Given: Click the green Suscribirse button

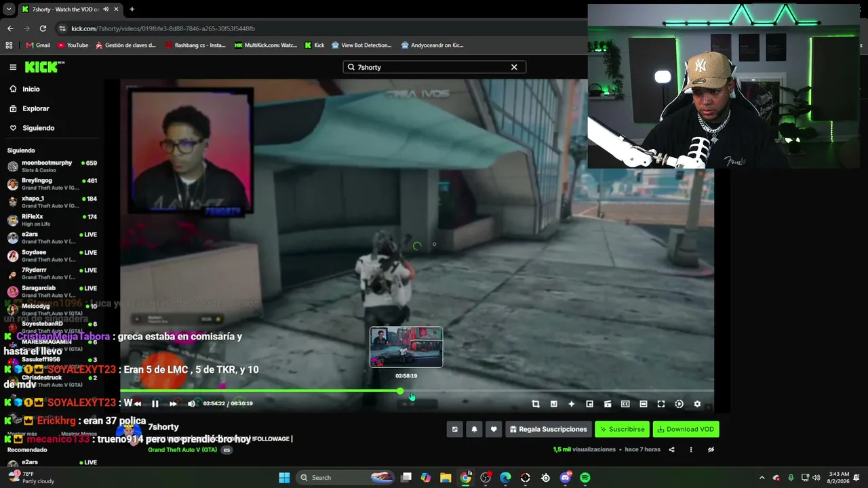Looking at the screenshot, I should [622, 429].
